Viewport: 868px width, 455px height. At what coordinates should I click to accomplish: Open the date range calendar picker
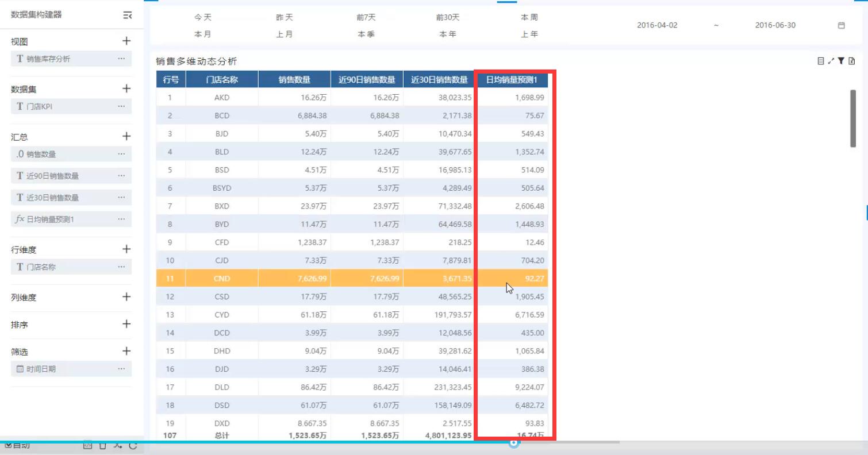click(x=842, y=26)
